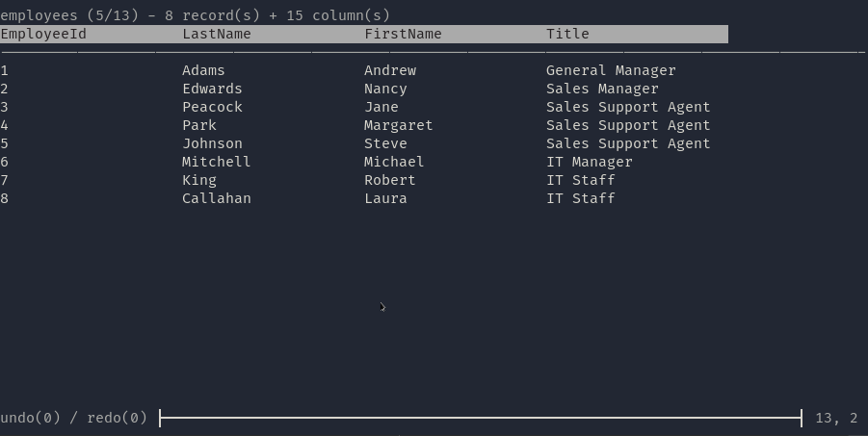Click the EmployeeId column header
The width and height of the screenshot is (868, 436).
pos(43,35)
